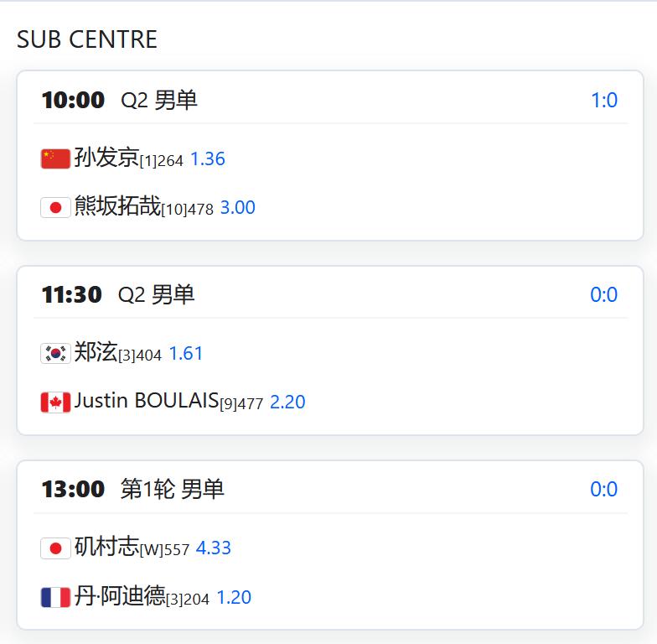Select odds 1.20 for 丹·阿迪德
Screen dimensions: 657x644
[x=234, y=598]
